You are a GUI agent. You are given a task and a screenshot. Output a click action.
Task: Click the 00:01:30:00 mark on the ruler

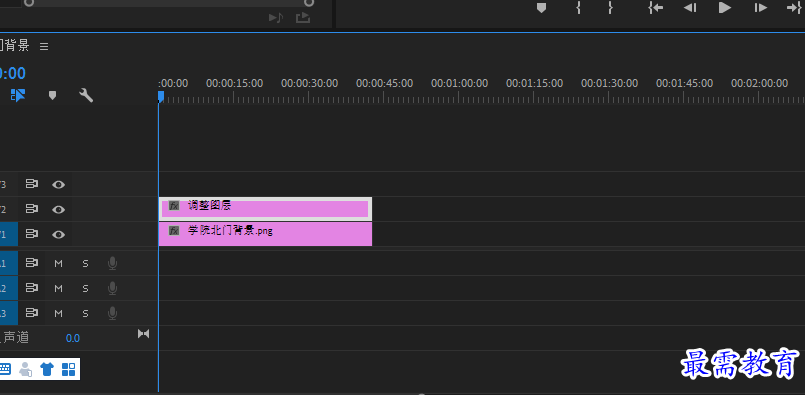609,83
